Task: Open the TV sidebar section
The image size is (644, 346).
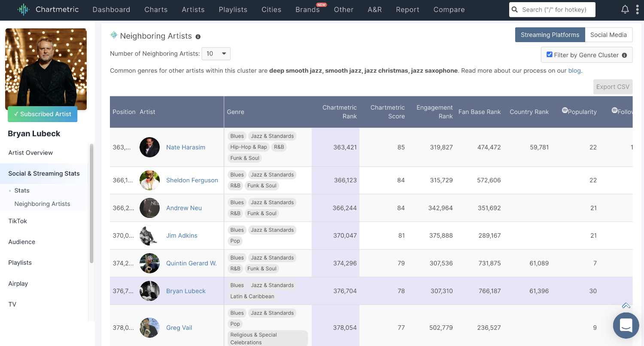Action: [x=12, y=304]
